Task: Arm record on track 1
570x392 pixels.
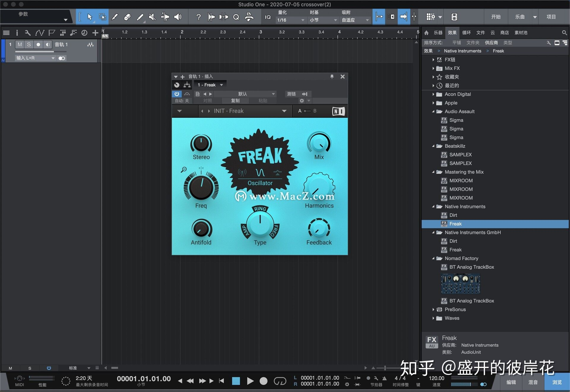Action: point(38,44)
